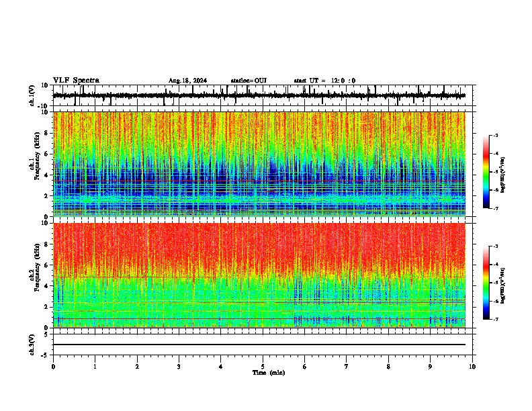The height and width of the screenshot is (411, 532).
Task: Click the ch.1 colorbar log(PSD) unit label
Action: coord(503,175)
